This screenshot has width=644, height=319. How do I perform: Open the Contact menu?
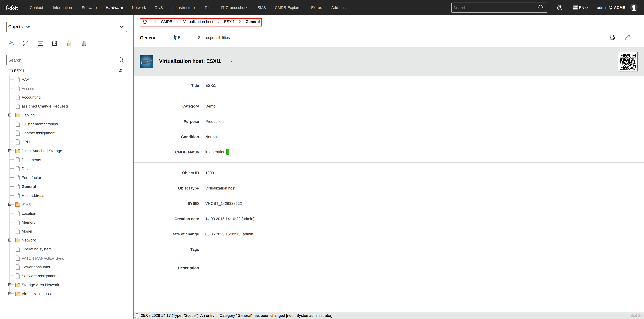click(36, 8)
